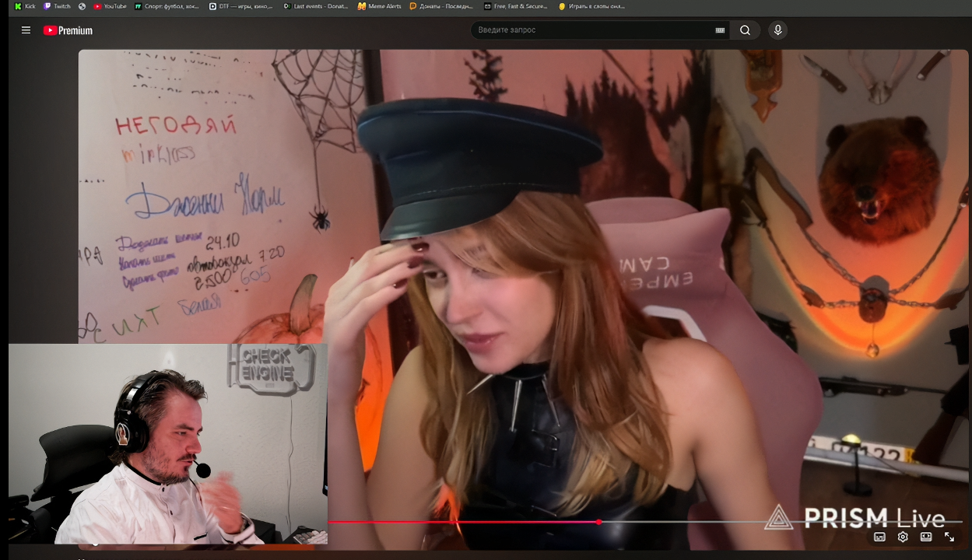Open the 'Играть в слоты онл...' bookmark
This screenshot has width=972, height=560.
coord(591,6)
